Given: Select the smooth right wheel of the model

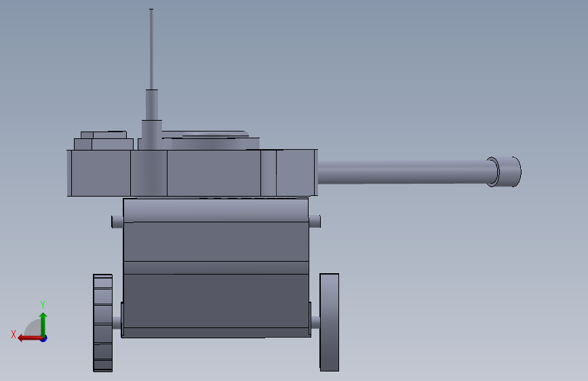Looking at the screenshot, I should (x=329, y=322).
